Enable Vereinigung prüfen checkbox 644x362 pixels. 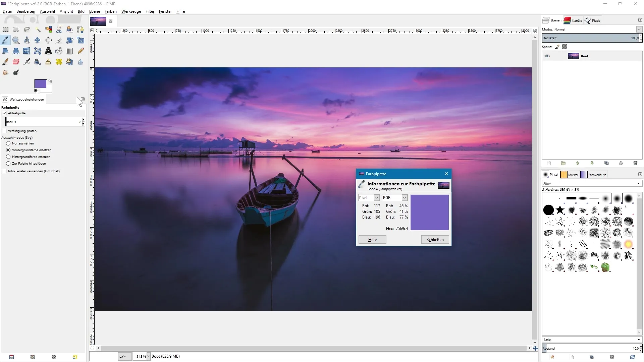click(x=4, y=131)
